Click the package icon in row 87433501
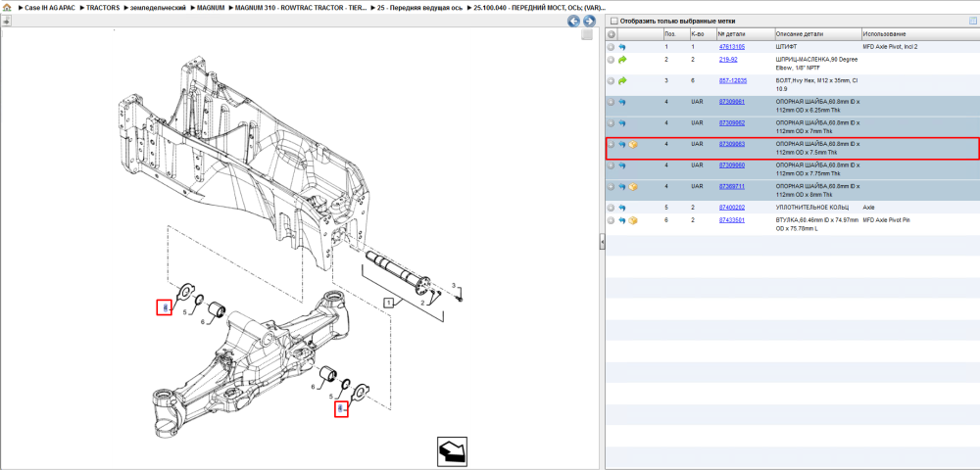Image resolution: width=980 pixels, height=470 pixels. pos(633,220)
